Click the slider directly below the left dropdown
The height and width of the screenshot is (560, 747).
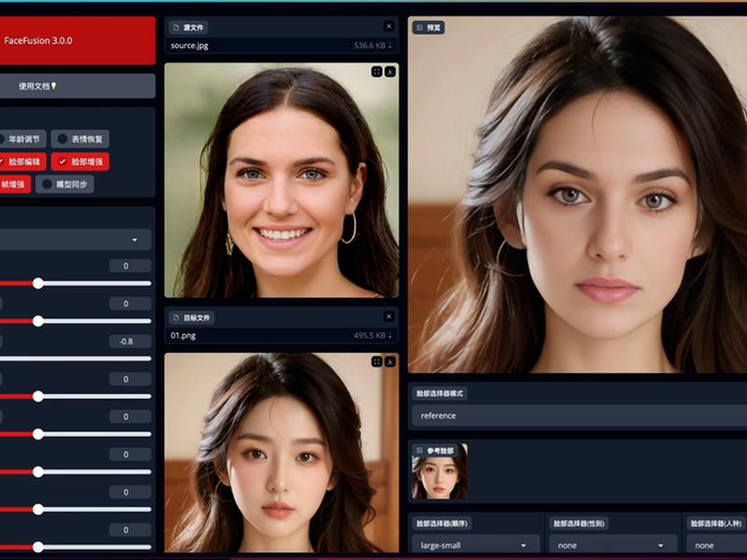click(x=76, y=284)
